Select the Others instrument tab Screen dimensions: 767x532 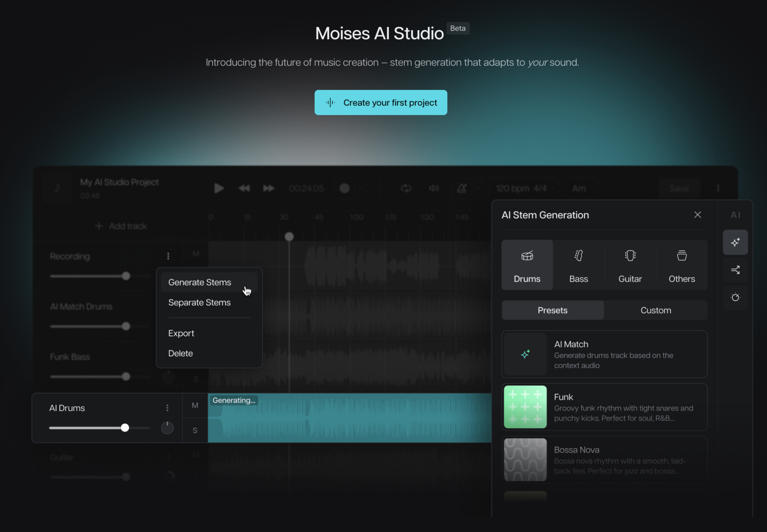[682, 265]
